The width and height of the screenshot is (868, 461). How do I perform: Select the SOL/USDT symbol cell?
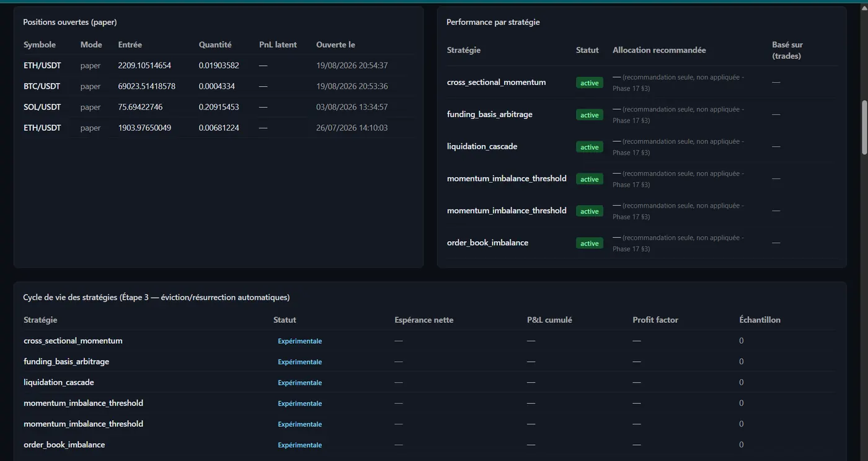point(42,107)
